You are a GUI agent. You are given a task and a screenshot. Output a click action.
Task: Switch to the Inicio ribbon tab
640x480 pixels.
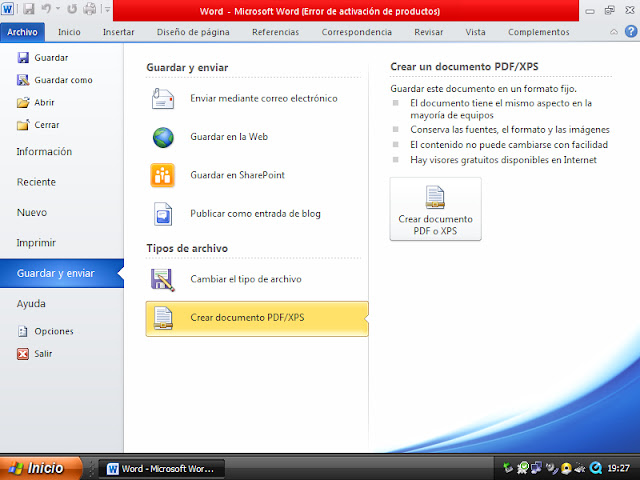[69, 32]
